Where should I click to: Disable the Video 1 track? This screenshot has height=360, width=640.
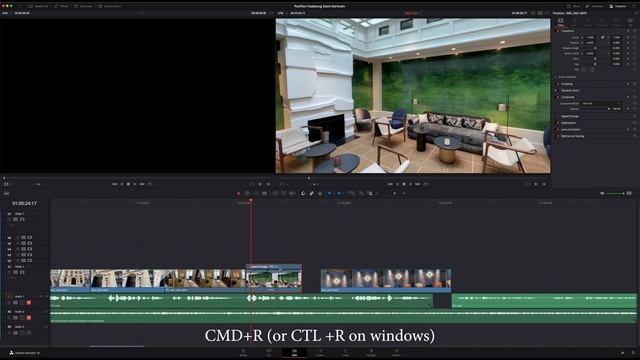click(x=22, y=272)
